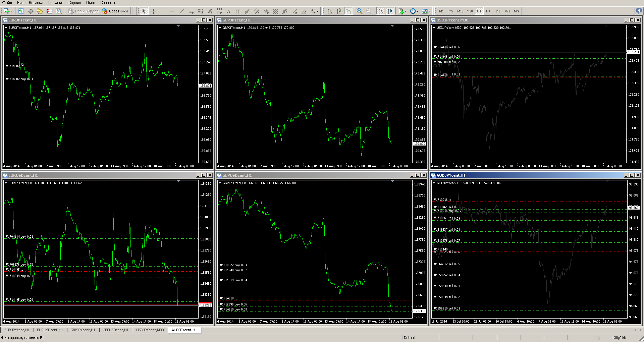
Task: Select the text label 'T' tool
Action: click(238, 11)
